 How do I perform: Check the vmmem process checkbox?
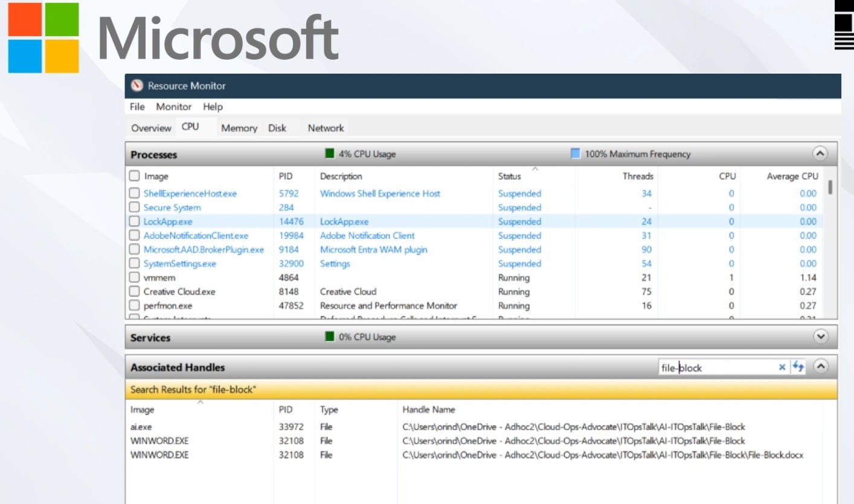tap(135, 278)
